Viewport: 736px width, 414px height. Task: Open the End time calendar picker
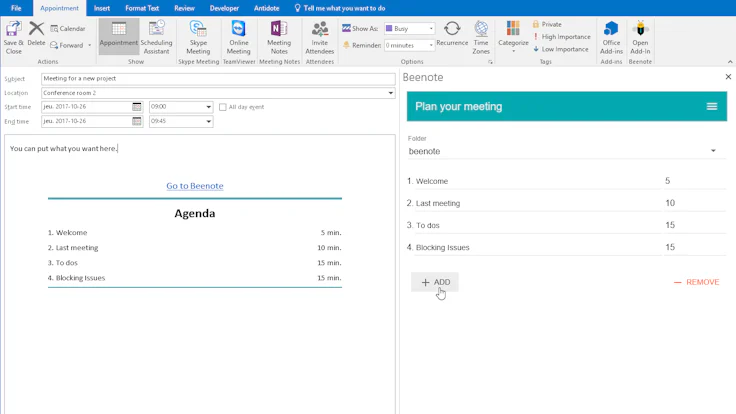pos(137,121)
